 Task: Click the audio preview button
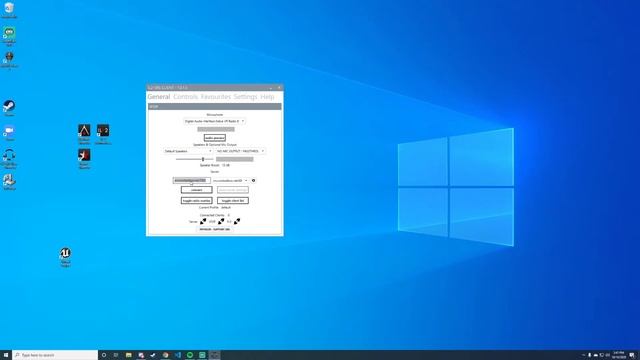coord(215,138)
